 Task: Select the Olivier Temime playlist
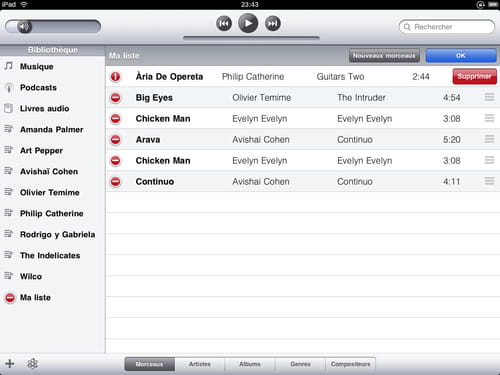(x=52, y=193)
